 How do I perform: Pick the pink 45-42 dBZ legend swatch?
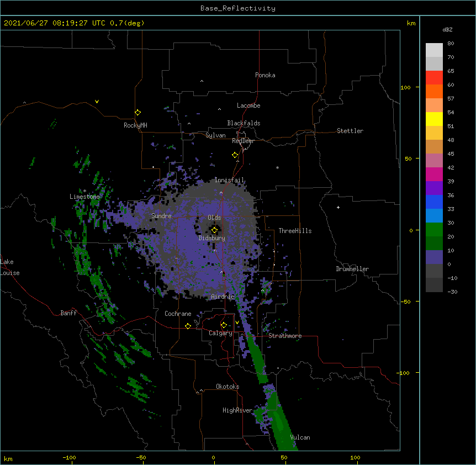434,161
